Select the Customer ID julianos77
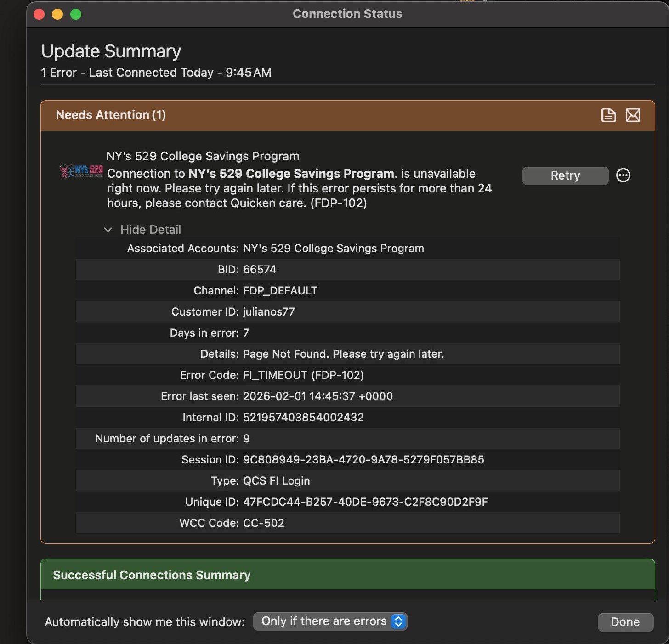 click(269, 312)
